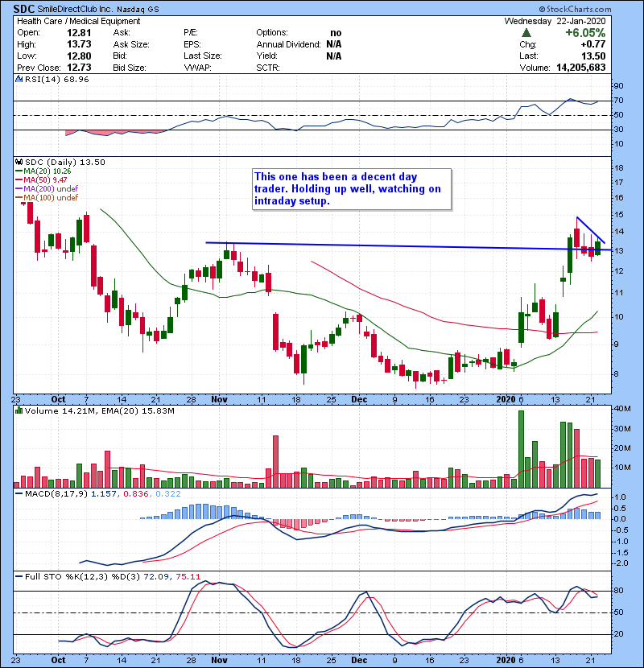
Task: Click the SDC (Daily) 13.50 chart title
Action: [64, 162]
